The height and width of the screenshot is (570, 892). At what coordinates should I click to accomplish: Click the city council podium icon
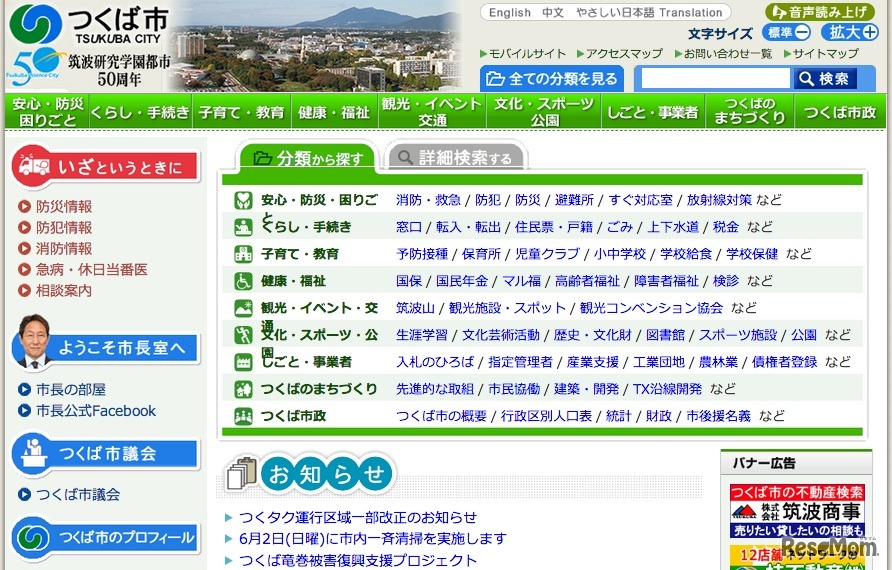34,453
